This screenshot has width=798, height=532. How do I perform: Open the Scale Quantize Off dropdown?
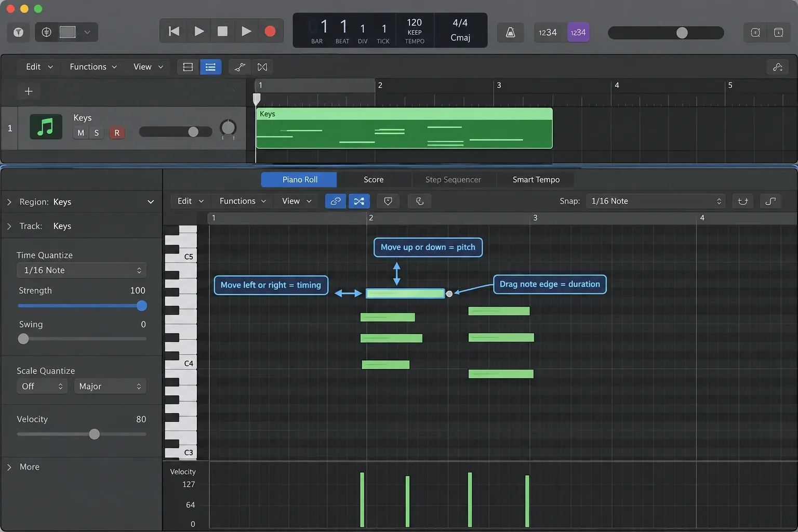point(42,387)
